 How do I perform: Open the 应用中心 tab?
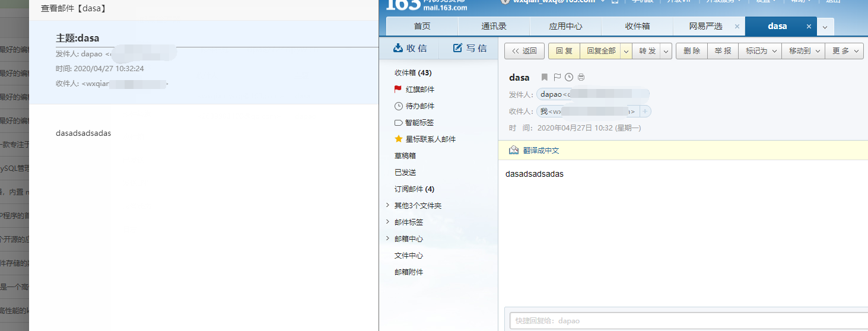565,26
